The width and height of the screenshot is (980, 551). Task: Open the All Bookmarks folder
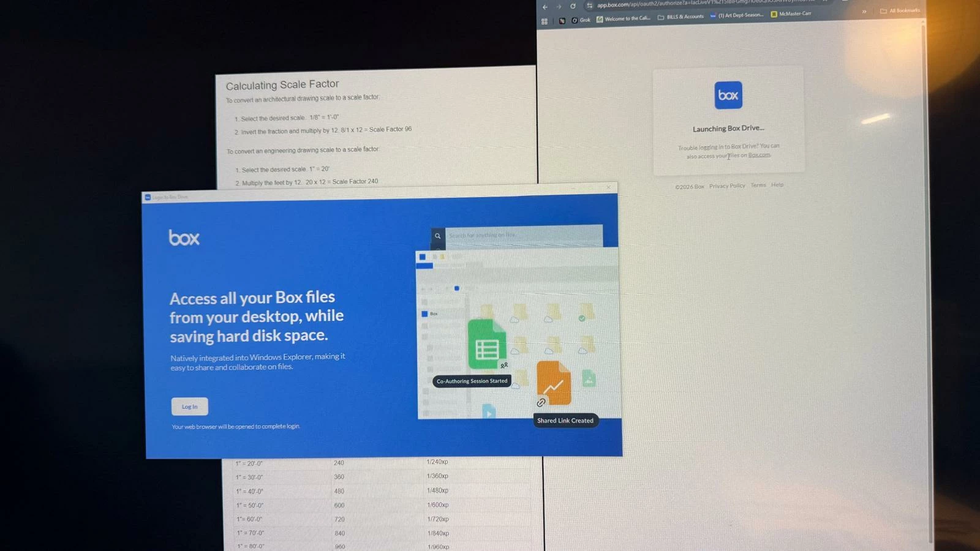(900, 10)
